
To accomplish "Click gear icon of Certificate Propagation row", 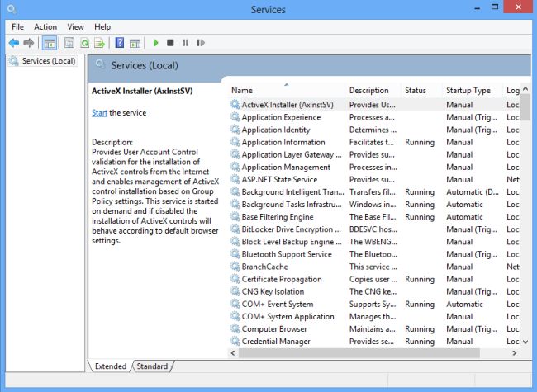I will pos(235,279).
